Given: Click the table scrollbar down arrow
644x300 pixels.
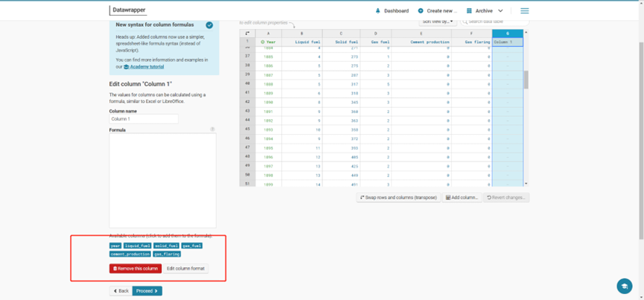Looking at the screenshot, I should [526, 184].
